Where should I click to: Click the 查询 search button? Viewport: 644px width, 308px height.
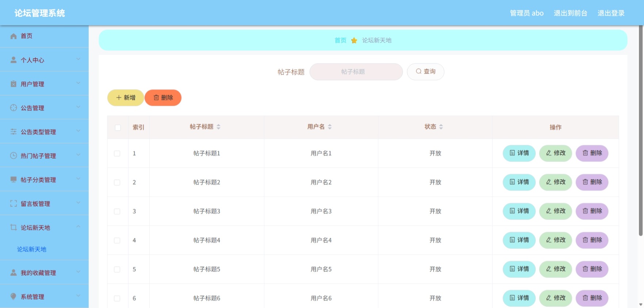point(426,72)
